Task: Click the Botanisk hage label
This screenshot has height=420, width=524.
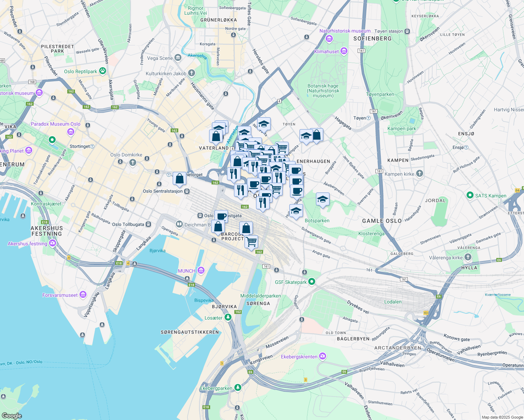Action: tap(323, 91)
